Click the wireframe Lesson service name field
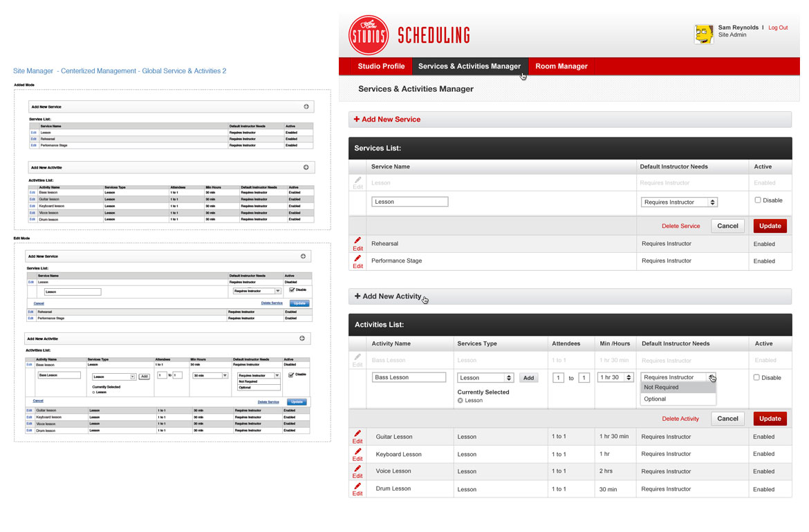 click(x=73, y=292)
